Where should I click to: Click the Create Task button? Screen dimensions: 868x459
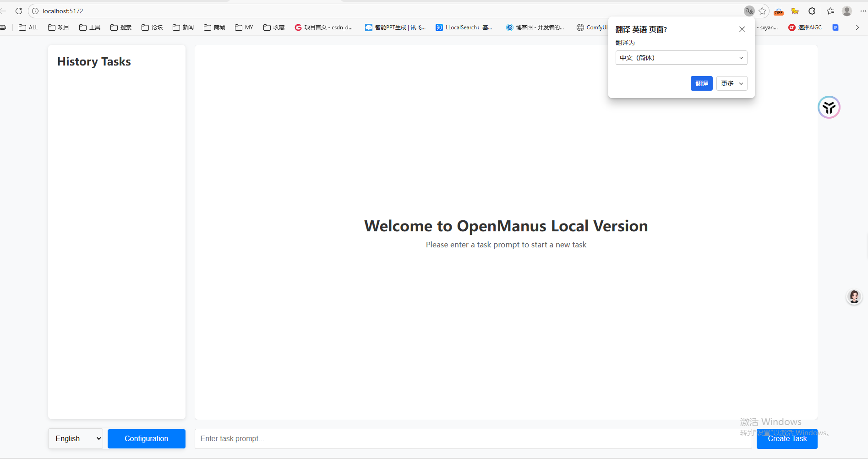(x=787, y=439)
